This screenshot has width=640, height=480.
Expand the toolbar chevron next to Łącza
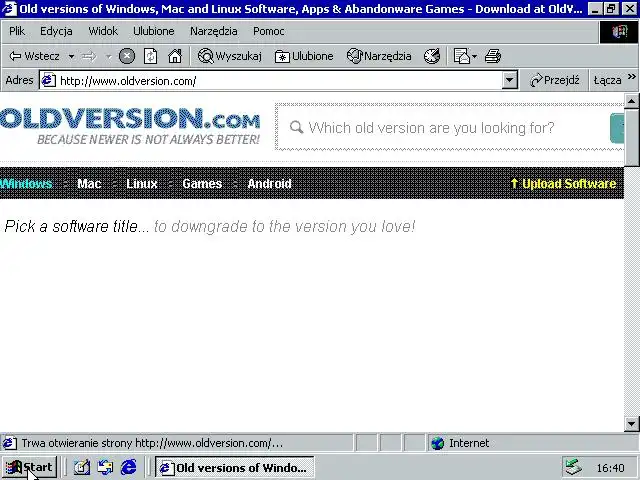point(632,77)
